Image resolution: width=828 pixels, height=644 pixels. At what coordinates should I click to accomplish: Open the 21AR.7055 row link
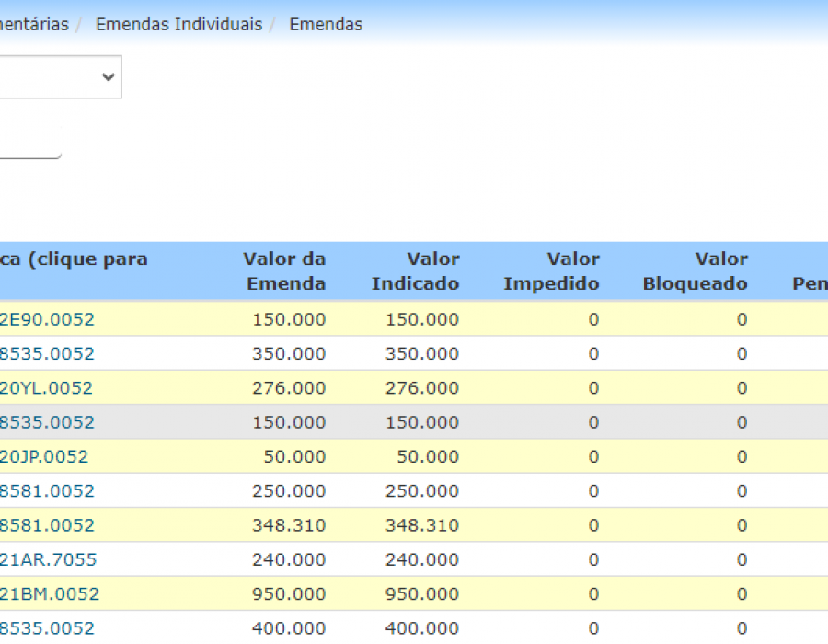click(49, 559)
